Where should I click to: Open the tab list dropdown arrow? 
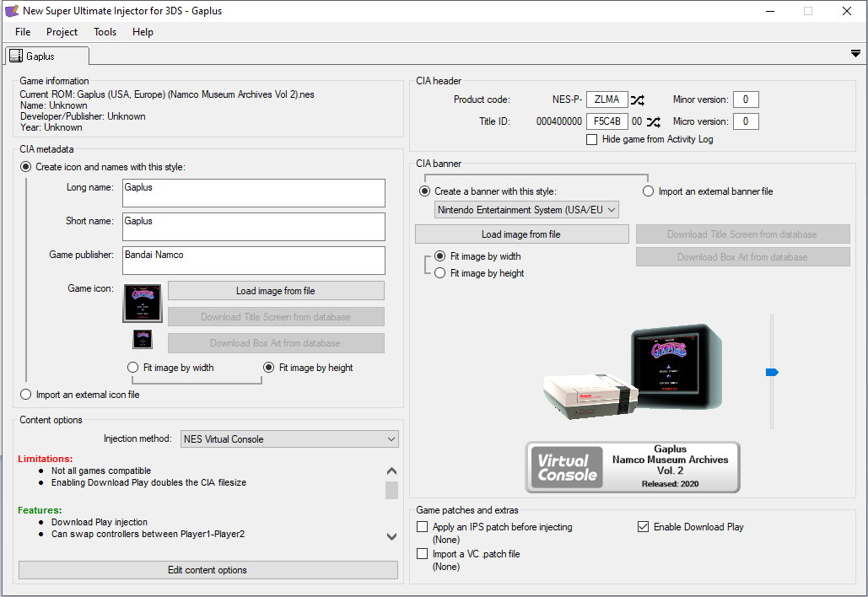[855, 54]
